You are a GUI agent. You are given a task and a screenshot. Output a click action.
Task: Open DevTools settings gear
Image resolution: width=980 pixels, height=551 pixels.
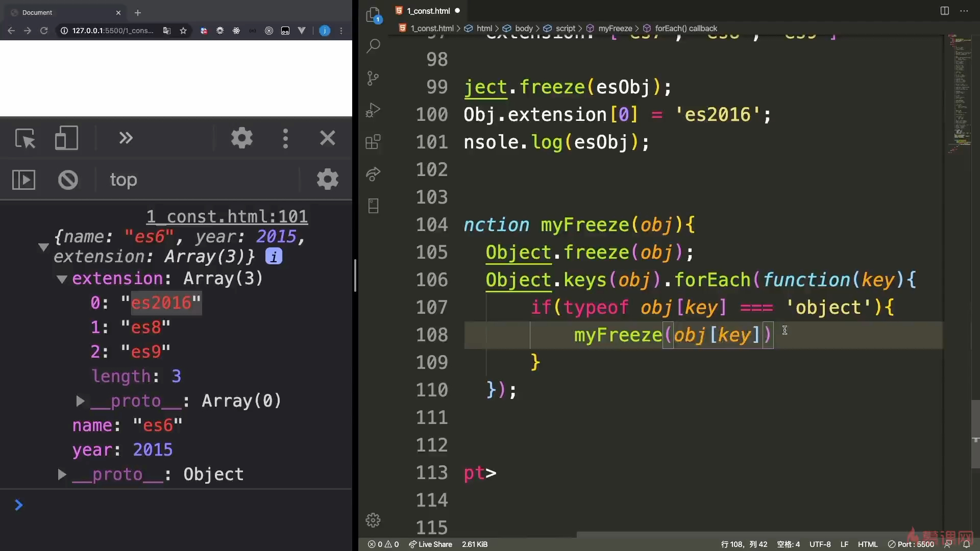tap(242, 138)
